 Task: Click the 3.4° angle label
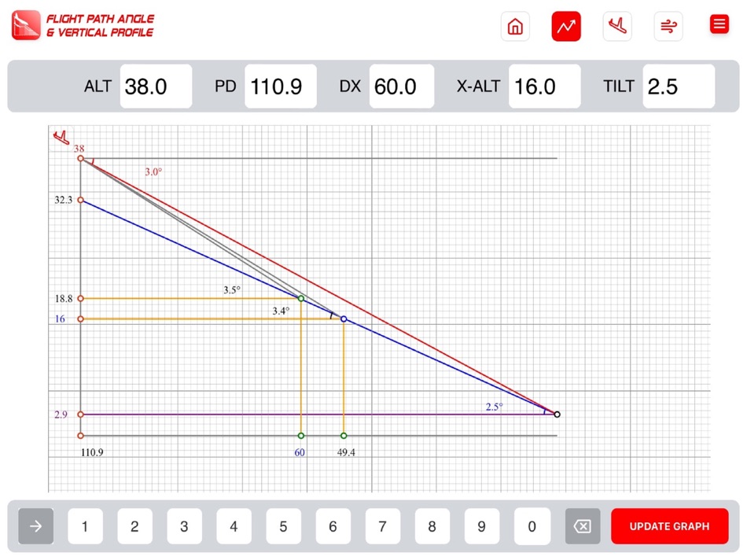coord(281,311)
